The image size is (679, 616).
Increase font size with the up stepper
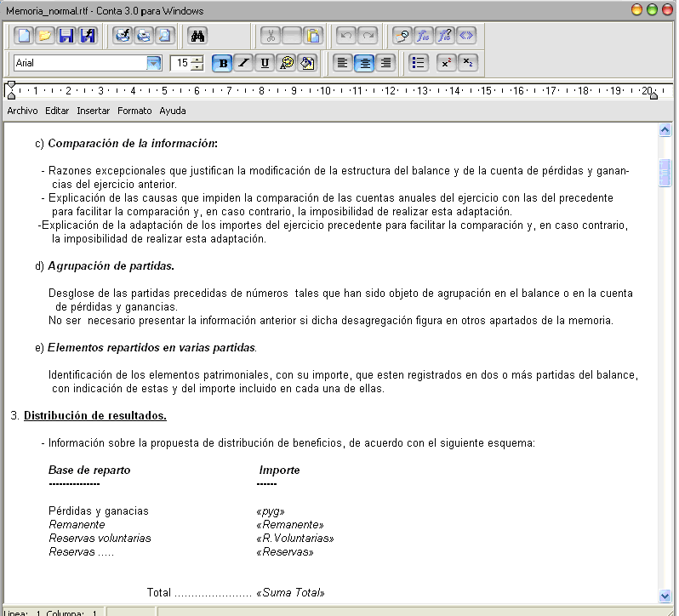(197, 60)
